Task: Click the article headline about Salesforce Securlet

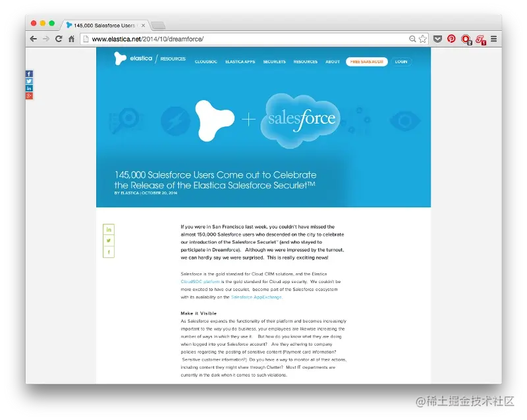Action: [215, 180]
